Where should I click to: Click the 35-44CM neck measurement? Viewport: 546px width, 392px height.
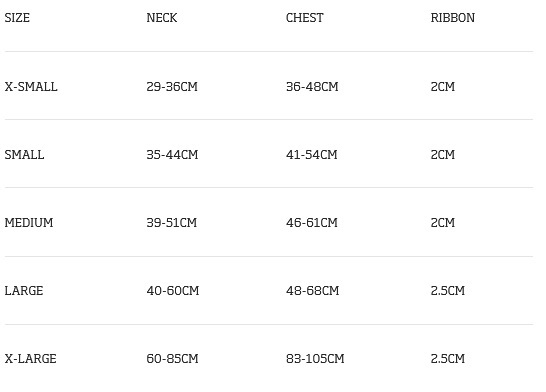[x=172, y=155]
